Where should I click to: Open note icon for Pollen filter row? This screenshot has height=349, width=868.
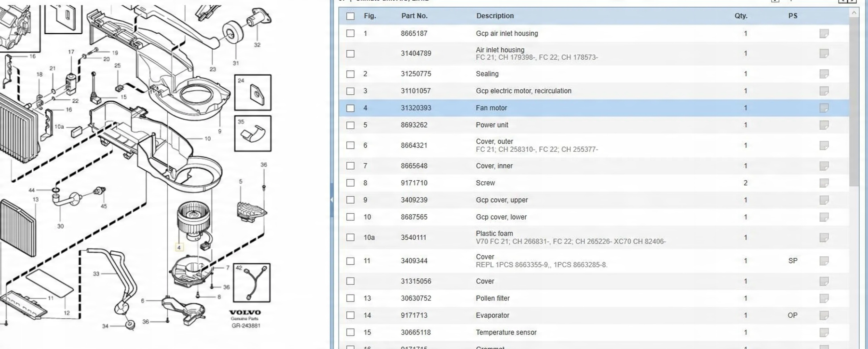[x=824, y=298]
